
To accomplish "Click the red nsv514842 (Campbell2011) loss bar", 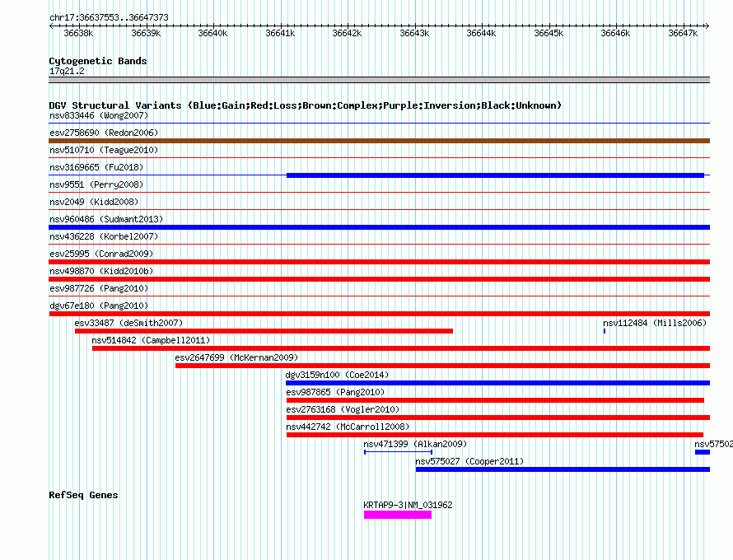I will 401,348.
